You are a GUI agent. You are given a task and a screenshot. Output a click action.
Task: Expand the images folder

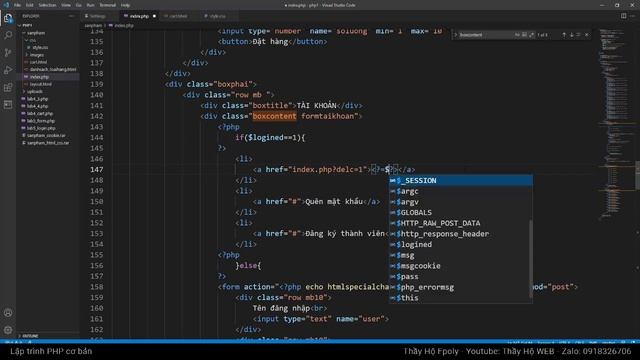pyautogui.click(x=27, y=55)
